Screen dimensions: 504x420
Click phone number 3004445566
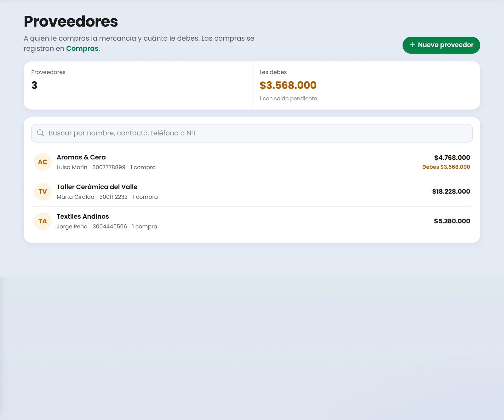click(110, 227)
